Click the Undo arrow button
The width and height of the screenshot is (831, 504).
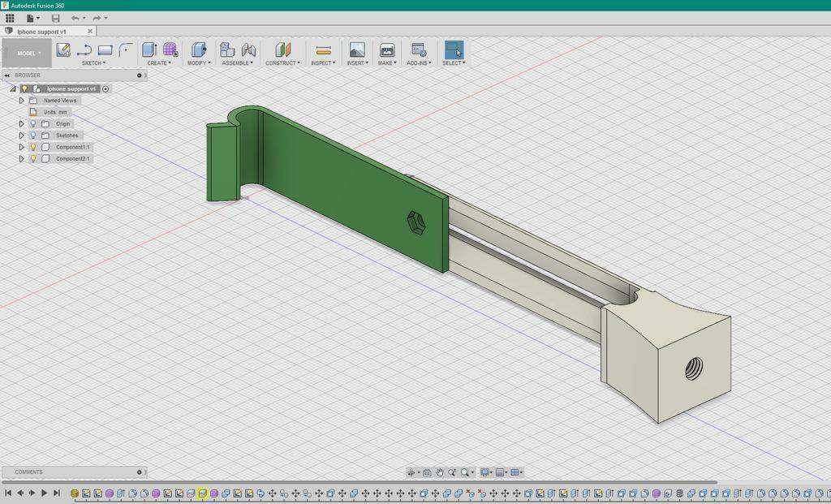[75, 19]
